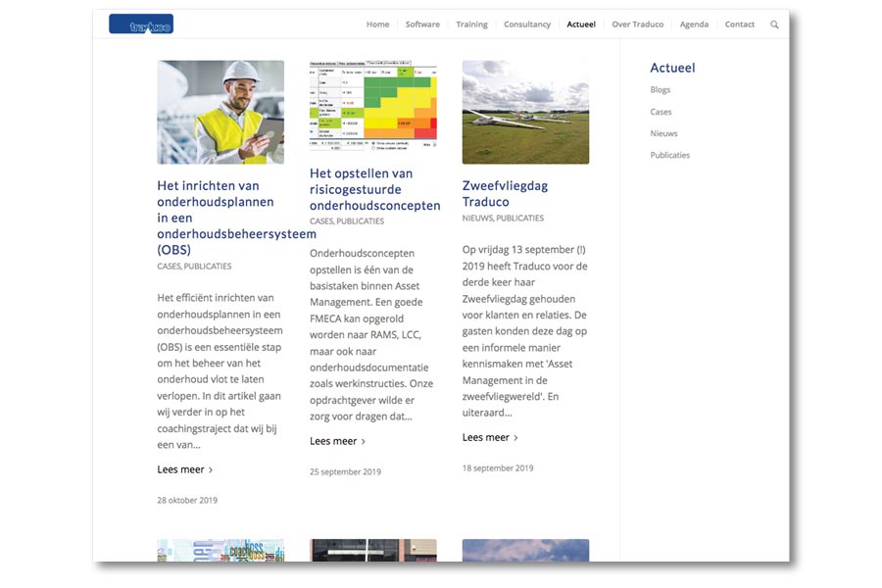The image size is (882, 588).
Task: Click Lees meer under Zweefvliegdag article
Action: [x=490, y=437]
